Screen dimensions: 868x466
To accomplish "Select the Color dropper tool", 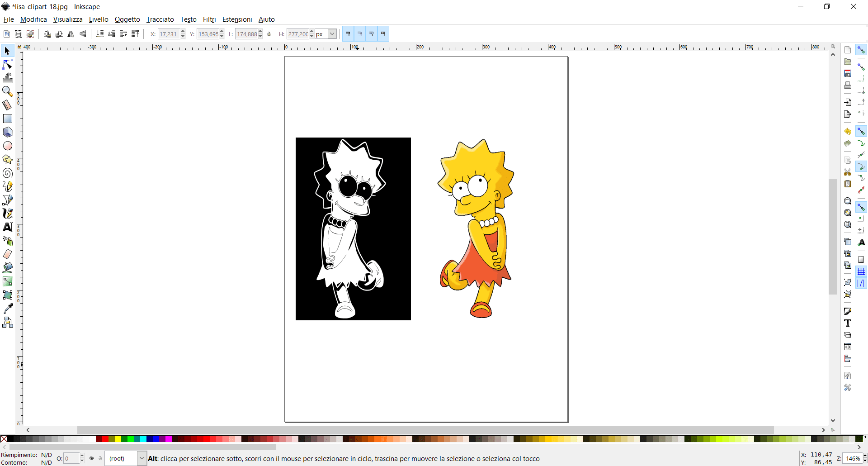I will 7,309.
